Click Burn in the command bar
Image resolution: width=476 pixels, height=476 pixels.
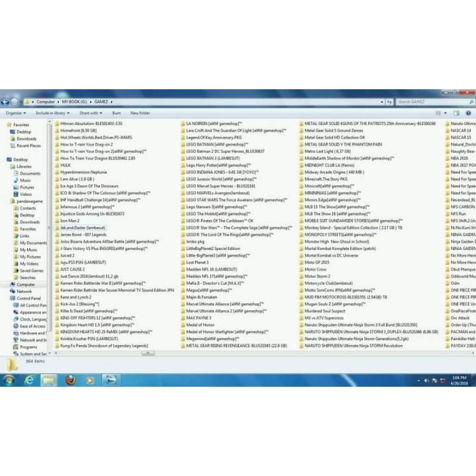(x=117, y=113)
